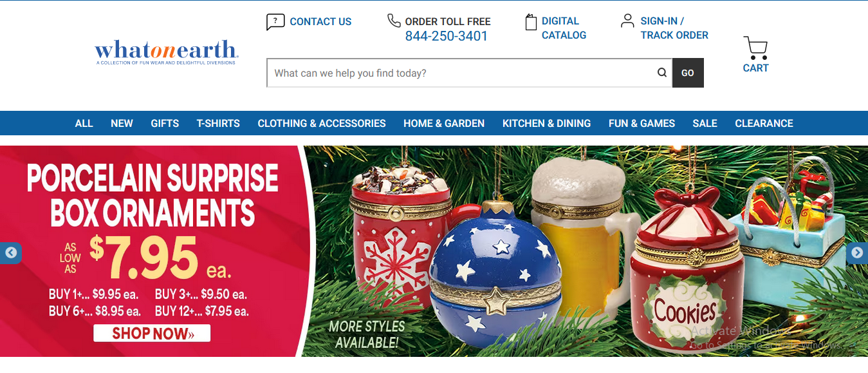Select the Kitchen & Dining menu item
868x373 pixels.
click(x=546, y=123)
